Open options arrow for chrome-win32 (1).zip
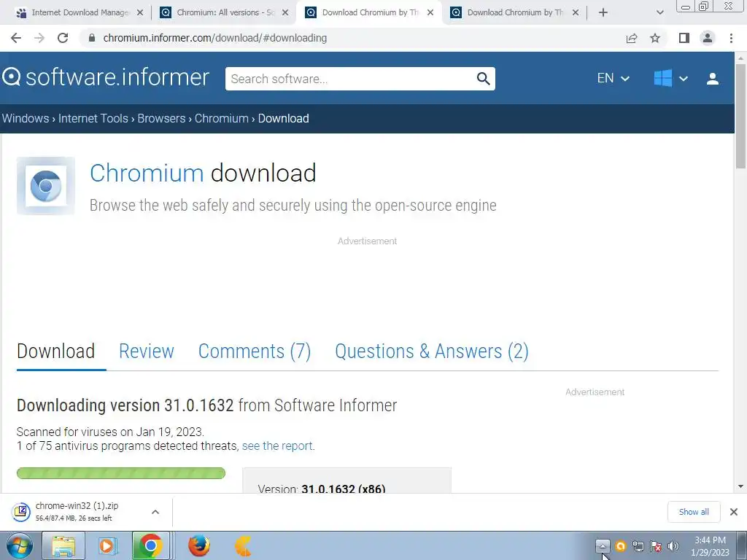The image size is (747, 560). pyautogui.click(x=155, y=512)
